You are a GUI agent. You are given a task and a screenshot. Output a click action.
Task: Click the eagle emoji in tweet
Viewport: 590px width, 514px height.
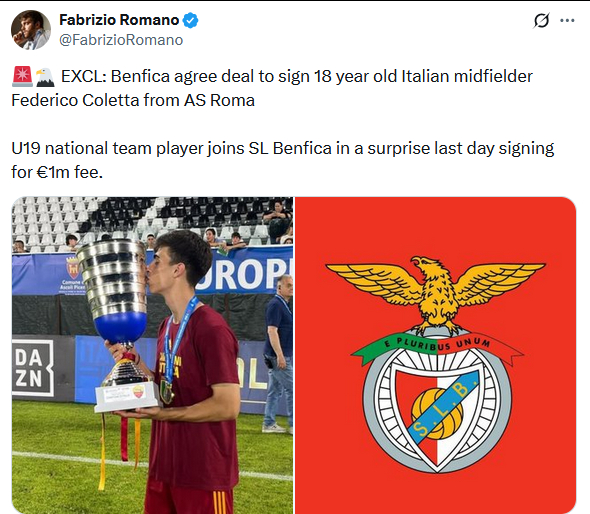[45, 77]
